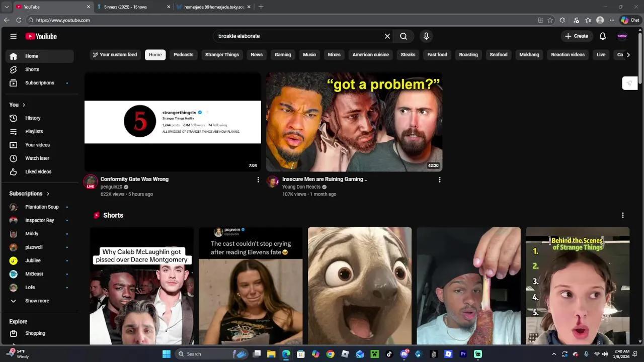This screenshot has height=362, width=644.
Task: Switch to the Sinners (2025) browser tab
Action: tap(134, 7)
